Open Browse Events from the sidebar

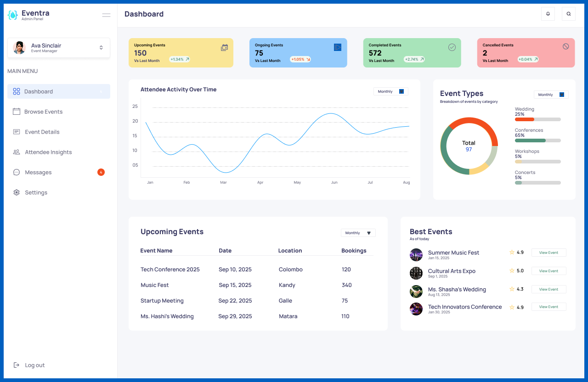(43, 112)
